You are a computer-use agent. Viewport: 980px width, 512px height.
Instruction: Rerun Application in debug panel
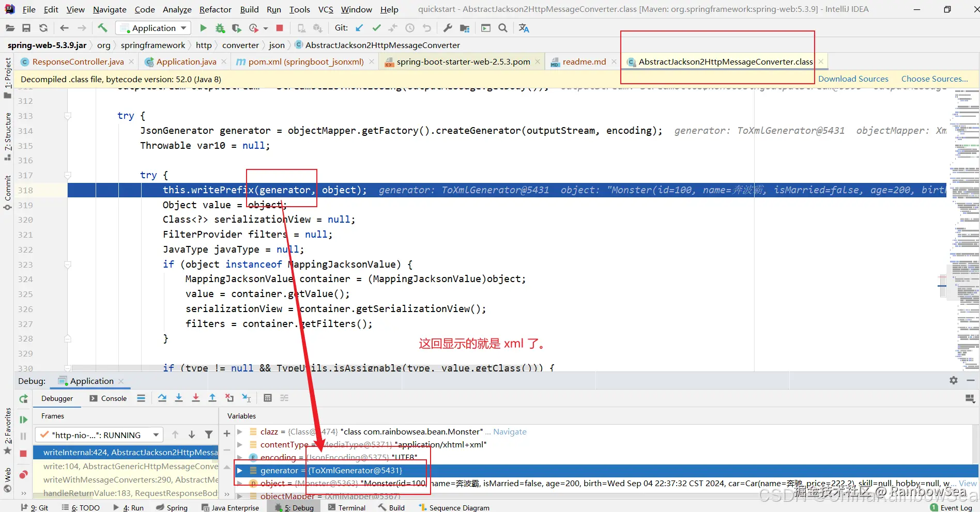tap(23, 398)
